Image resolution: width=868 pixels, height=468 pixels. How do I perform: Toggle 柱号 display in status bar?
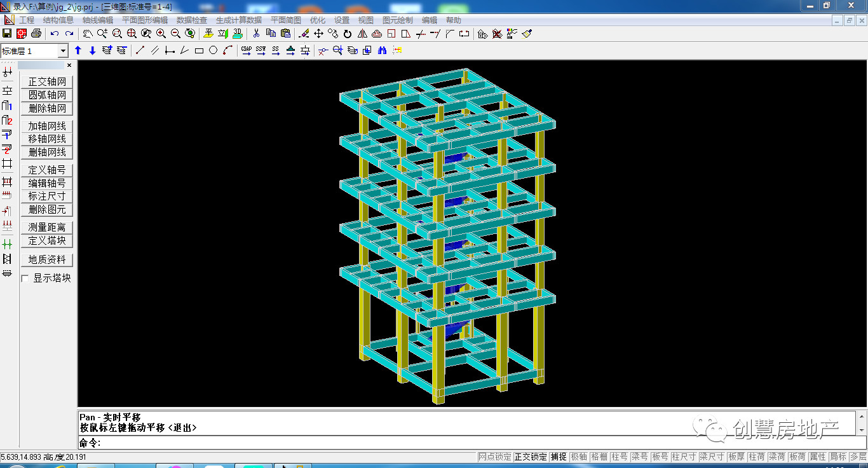(x=620, y=457)
